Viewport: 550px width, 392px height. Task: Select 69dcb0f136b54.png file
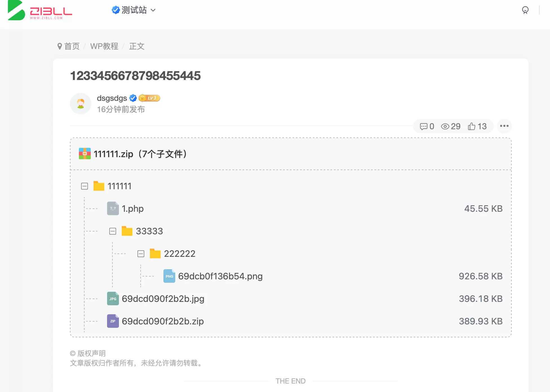point(220,276)
